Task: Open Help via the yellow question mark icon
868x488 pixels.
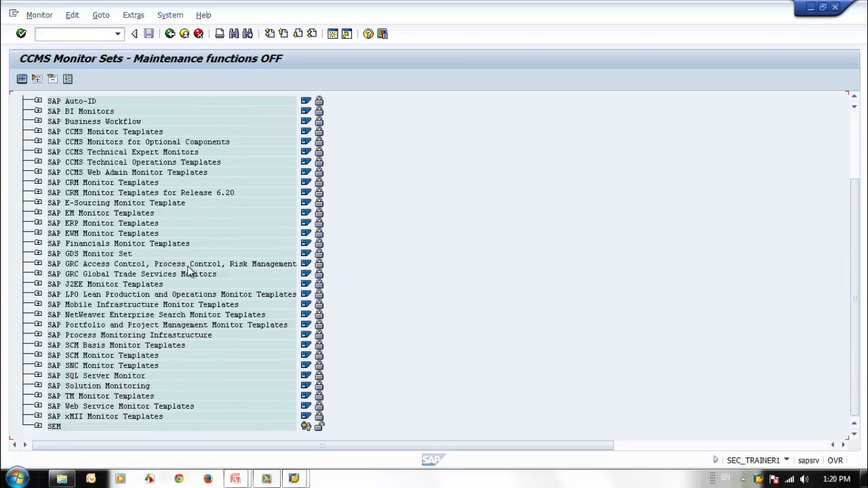Action: click(x=368, y=34)
